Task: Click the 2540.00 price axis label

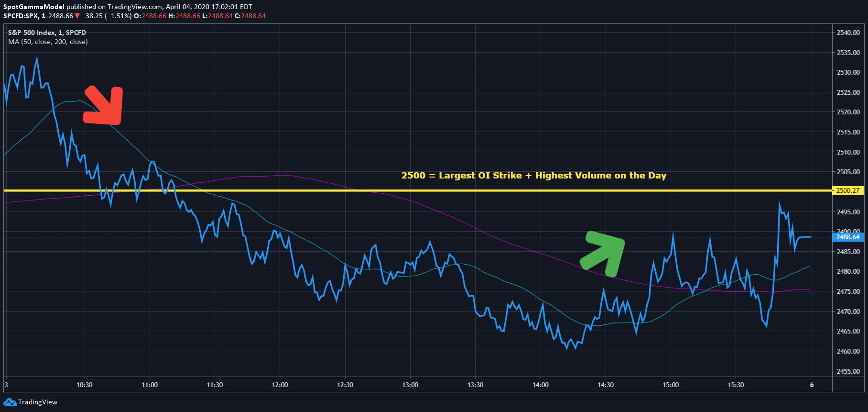Action: coord(848,33)
